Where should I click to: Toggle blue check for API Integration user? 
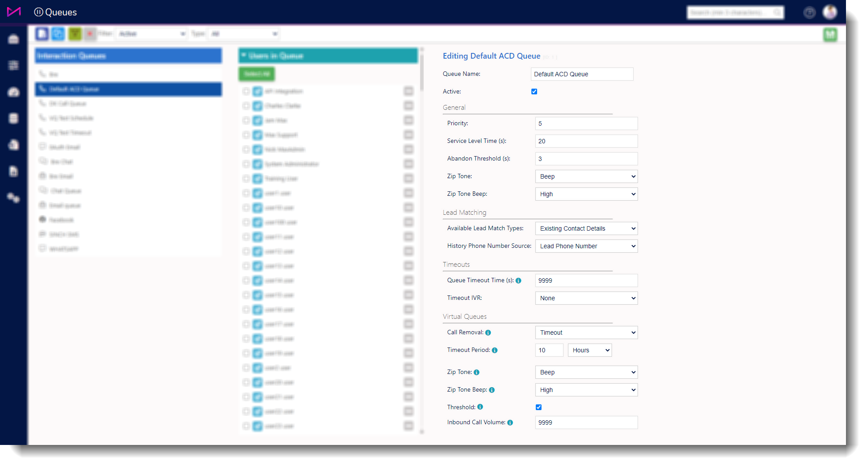point(258,91)
